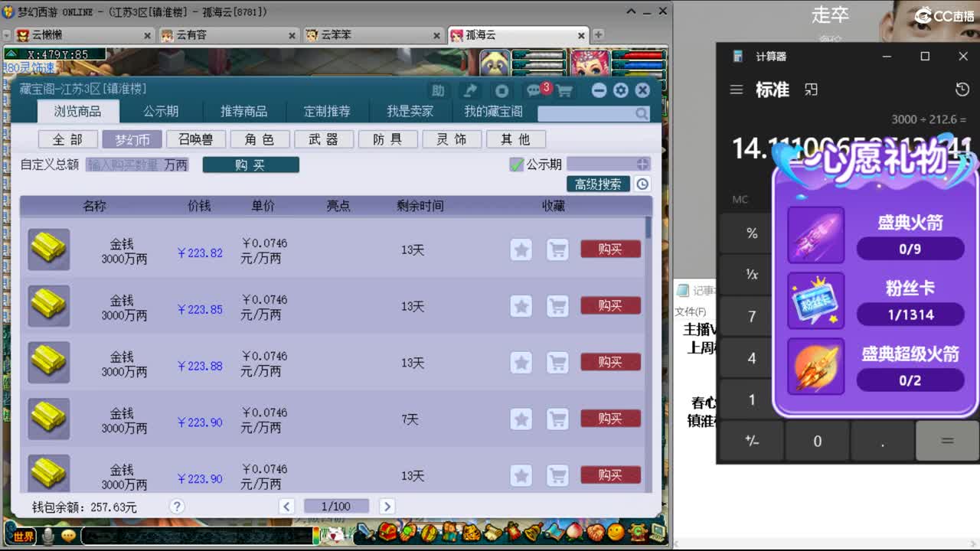
Task: Add the ¥223.85 listing to the cart
Action: [x=557, y=306]
